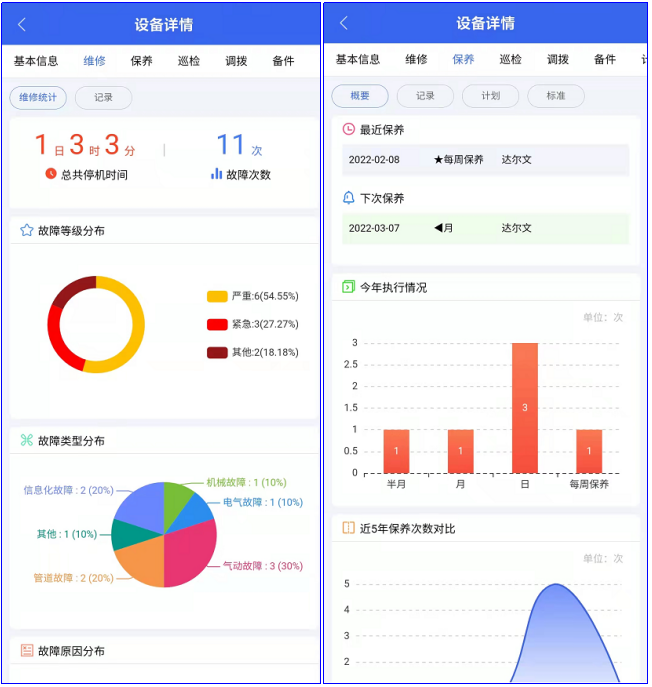
Task: Click the bar chart icon beside 故障次数
Action: click(x=216, y=174)
